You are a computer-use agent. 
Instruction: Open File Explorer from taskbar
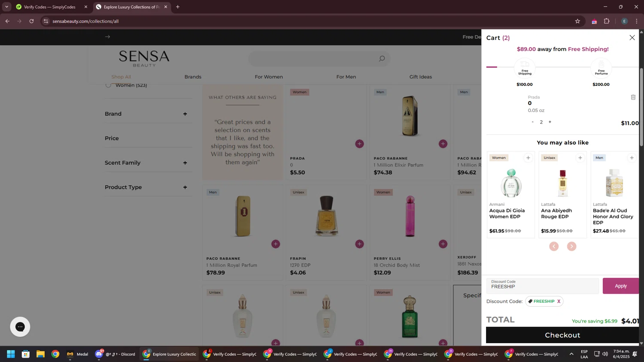[40, 354]
